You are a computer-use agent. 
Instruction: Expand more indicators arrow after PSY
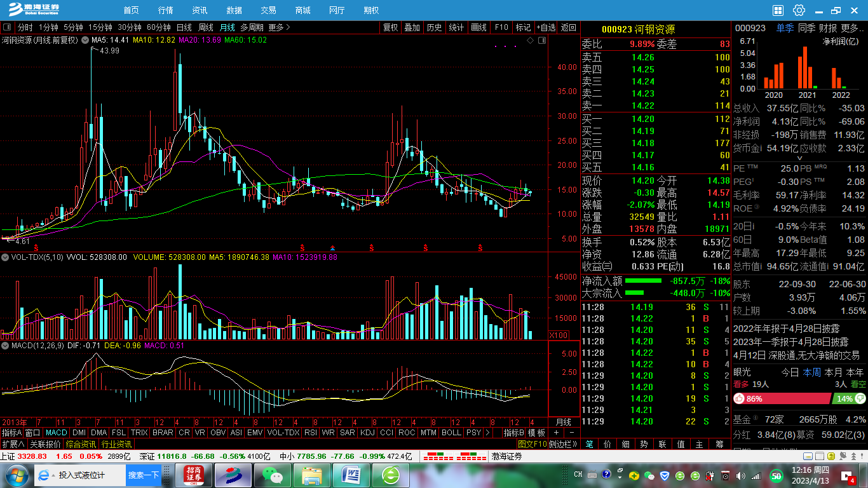coord(487,433)
